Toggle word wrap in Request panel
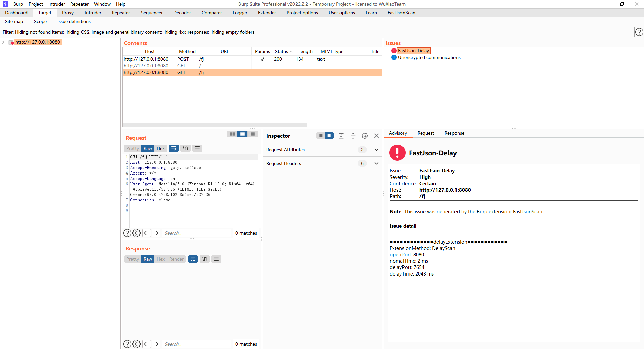 (x=174, y=148)
